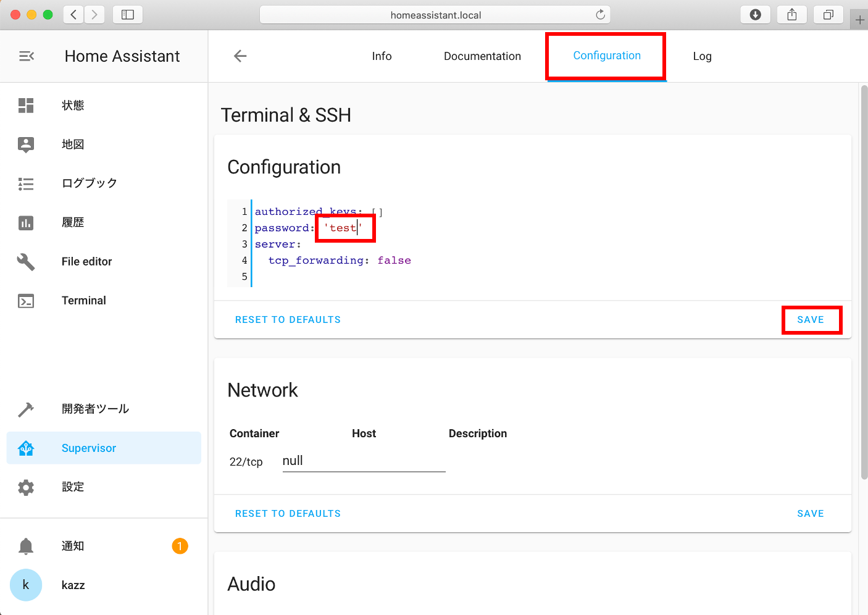Click the Home Assistant sidebar title
868x615 pixels.
click(122, 56)
